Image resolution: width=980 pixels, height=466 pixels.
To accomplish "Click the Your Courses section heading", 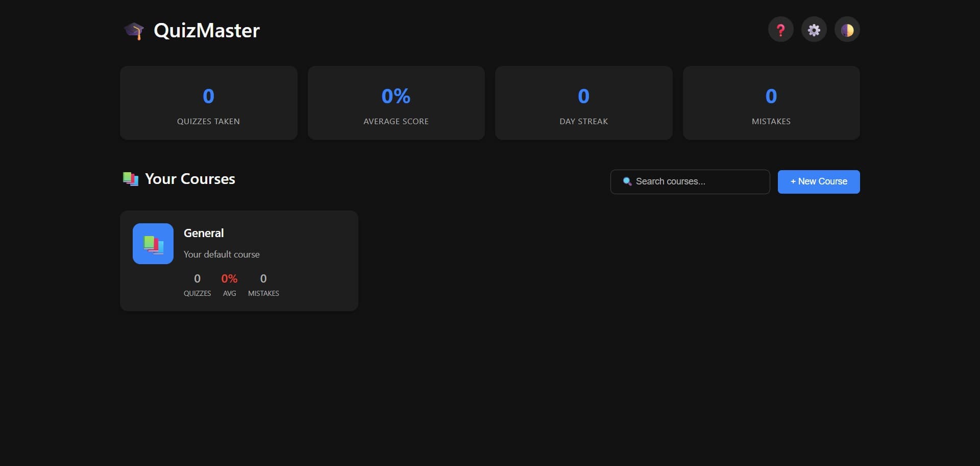I will (x=190, y=179).
